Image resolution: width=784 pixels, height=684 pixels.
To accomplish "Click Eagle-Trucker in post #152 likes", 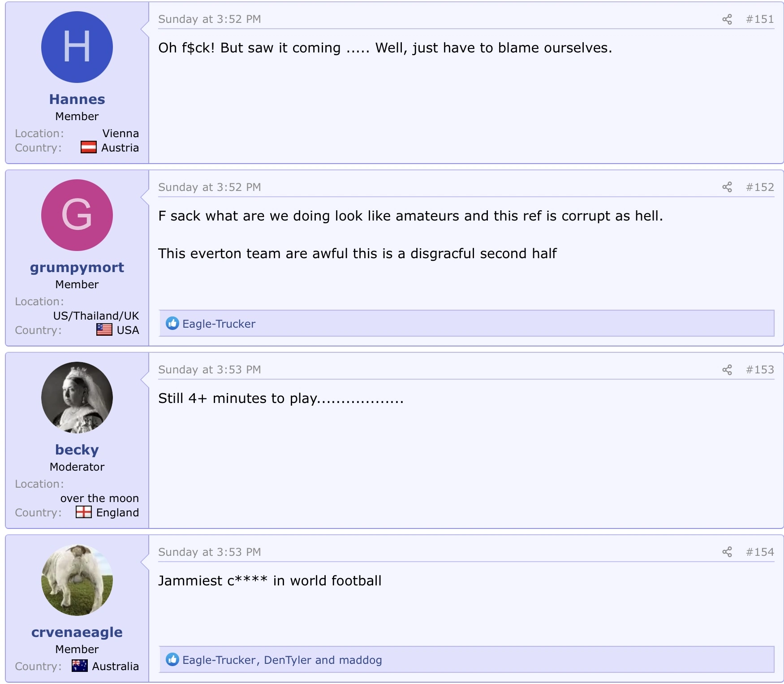I will [x=219, y=324].
